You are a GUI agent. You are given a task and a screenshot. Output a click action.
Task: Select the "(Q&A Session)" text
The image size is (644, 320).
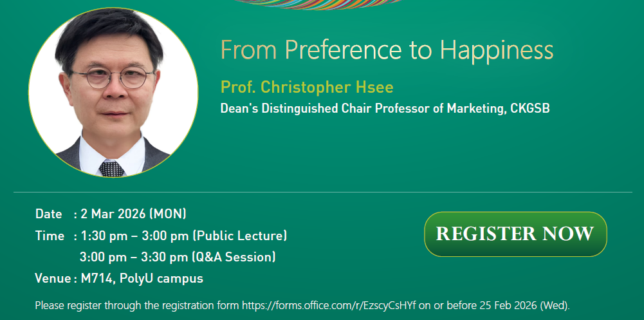[x=234, y=257]
